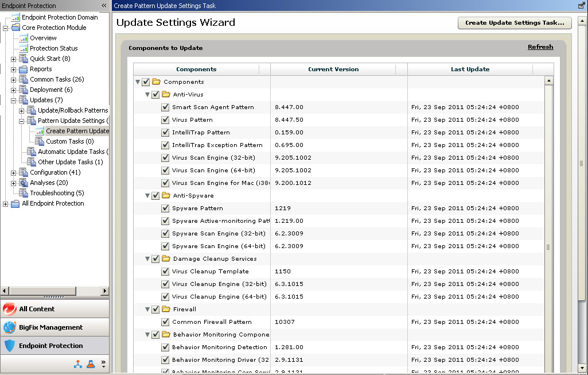
Task: Uncheck Smart Scan Agent Pattern
Action: click(x=165, y=107)
